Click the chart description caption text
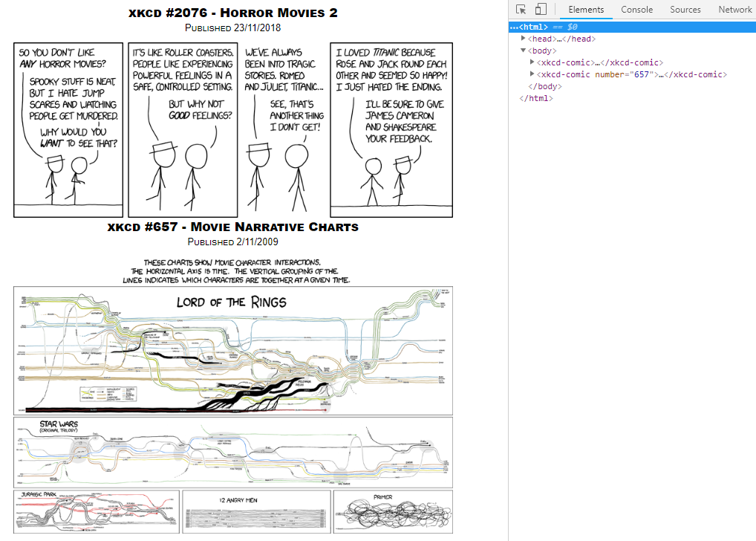Image resolution: width=756 pixels, height=541 pixels. [x=236, y=271]
